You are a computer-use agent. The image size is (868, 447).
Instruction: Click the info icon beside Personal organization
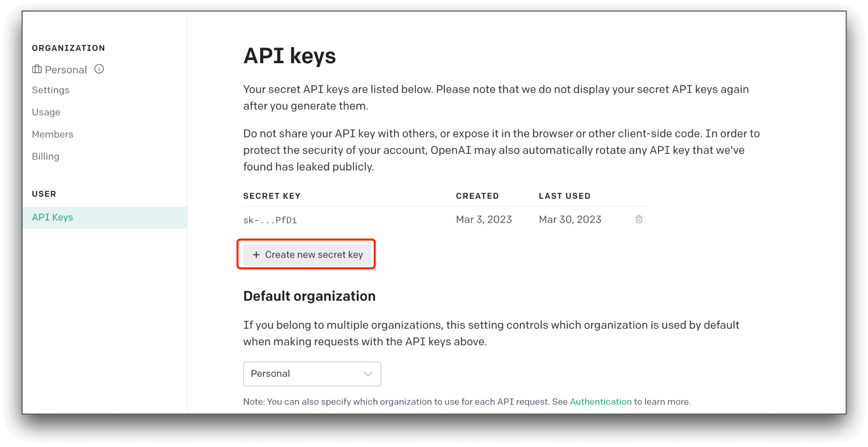[99, 69]
